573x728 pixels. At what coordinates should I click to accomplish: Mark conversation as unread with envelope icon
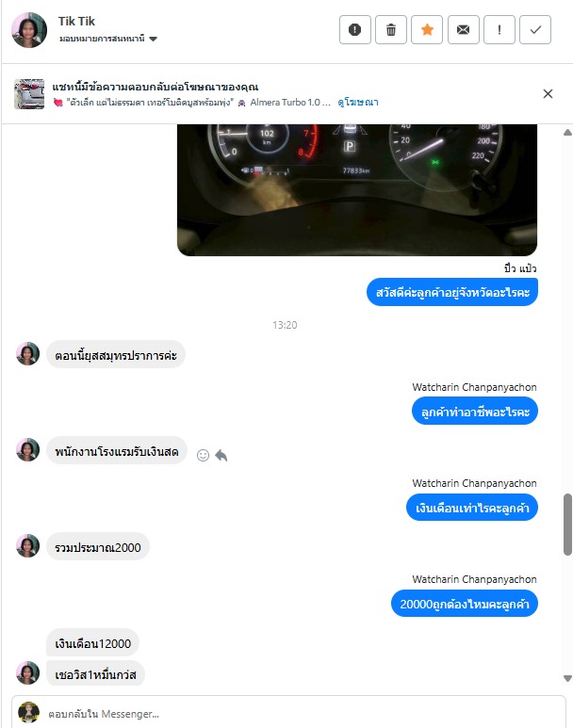click(x=464, y=30)
